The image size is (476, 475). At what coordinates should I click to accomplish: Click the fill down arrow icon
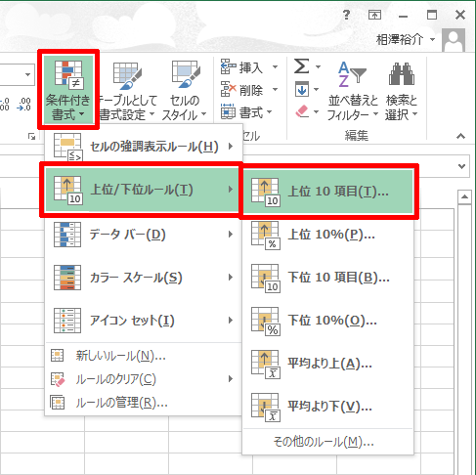302,89
